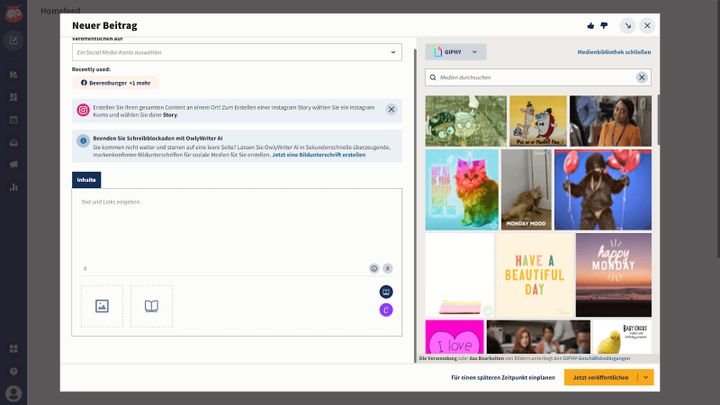Select the gorilla with red balloons GIF
This screenshot has height=405, width=720.
pos(603,190)
